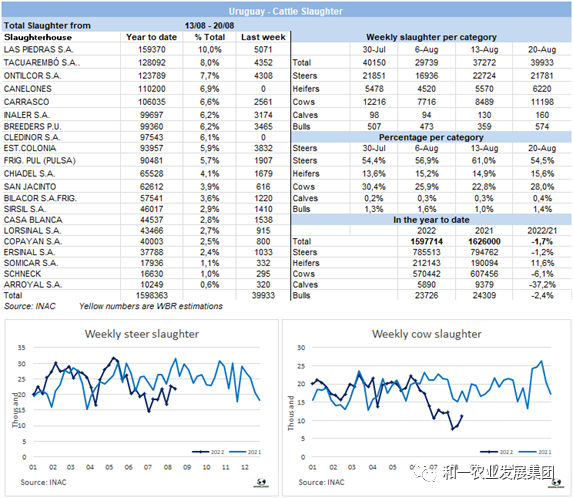Click the bulls weekly value 574
Viewport: 573px width, 498px height.
542,126
